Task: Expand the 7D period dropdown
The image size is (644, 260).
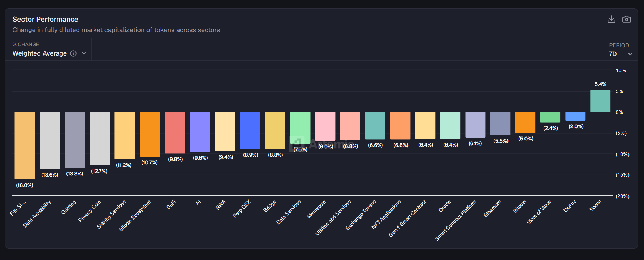Action: tap(620, 54)
